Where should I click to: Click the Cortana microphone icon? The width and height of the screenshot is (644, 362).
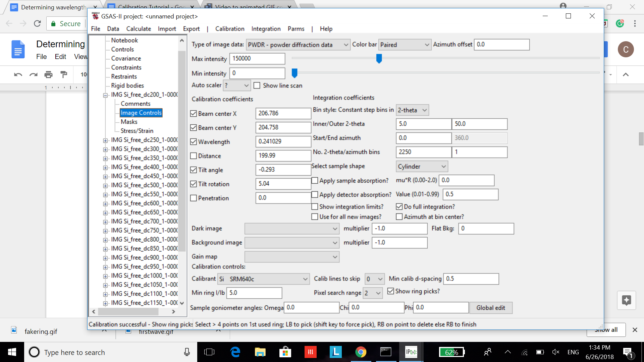click(187, 352)
